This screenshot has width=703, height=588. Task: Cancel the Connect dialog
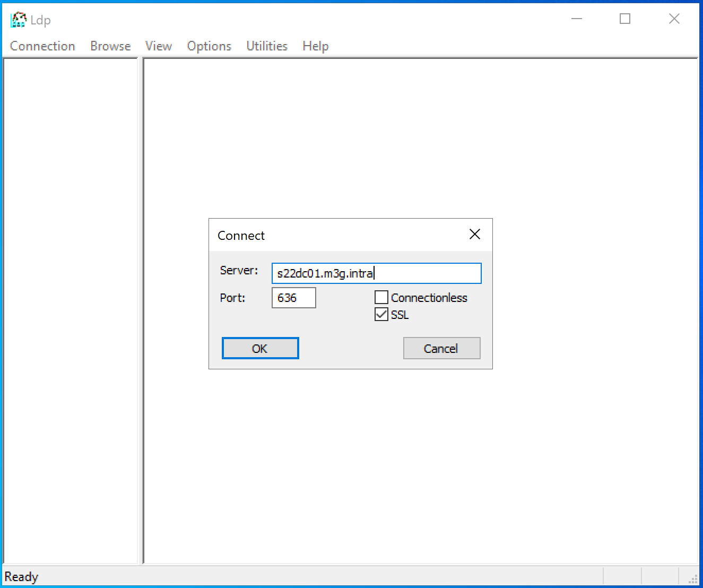coord(441,349)
